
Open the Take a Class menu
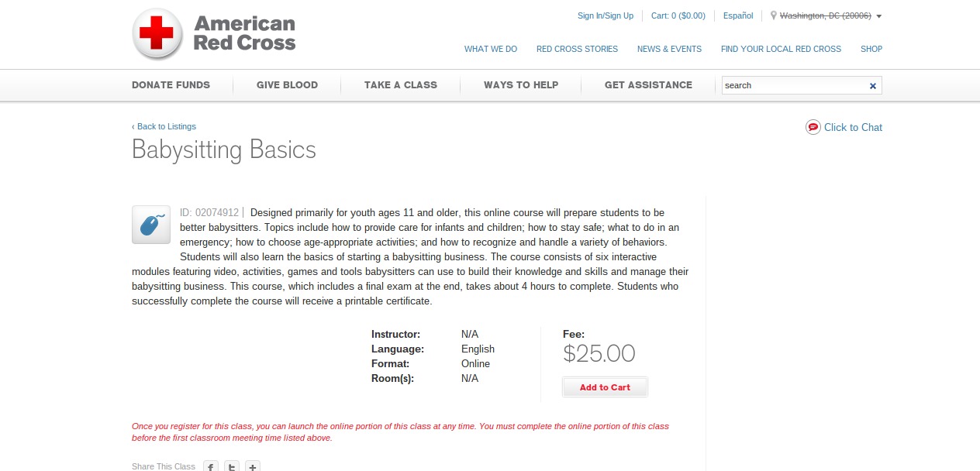point(401,85)
